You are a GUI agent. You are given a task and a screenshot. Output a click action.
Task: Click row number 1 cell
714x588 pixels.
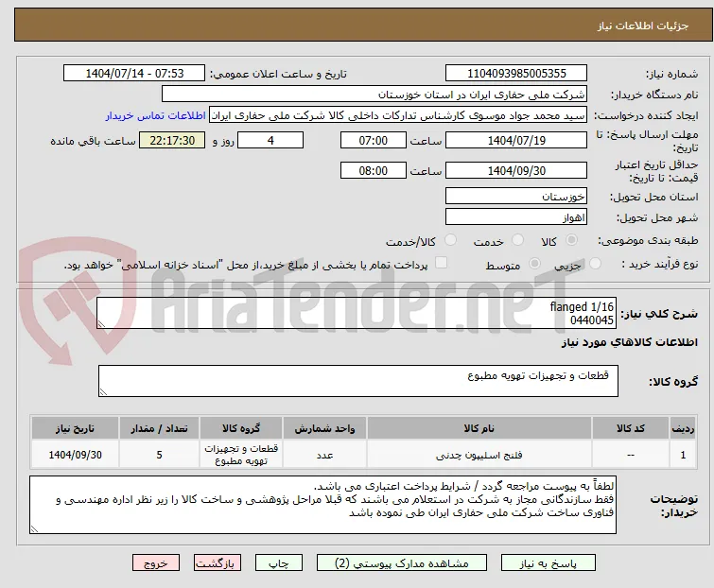[x=683, y=455]
